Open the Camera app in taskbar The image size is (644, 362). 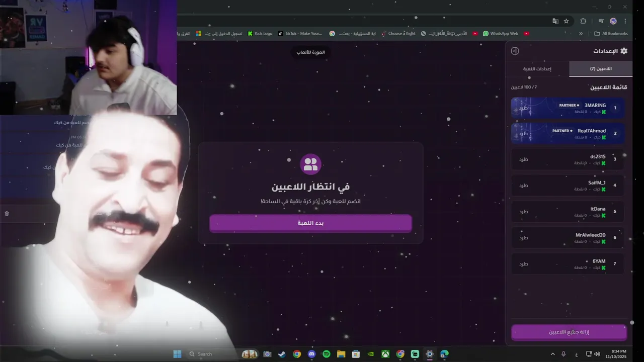(267, 354)
